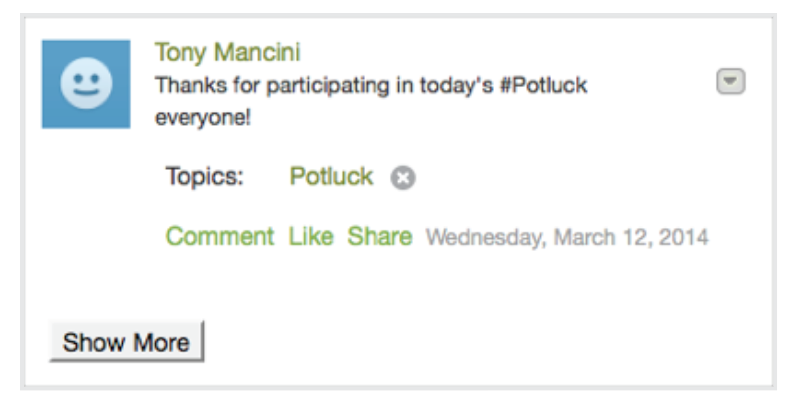The height and width of the screenshot is (414, 792).
Task: Click the Wednesday, March 12, 2014 timestamp
Action: coord(567,238)
